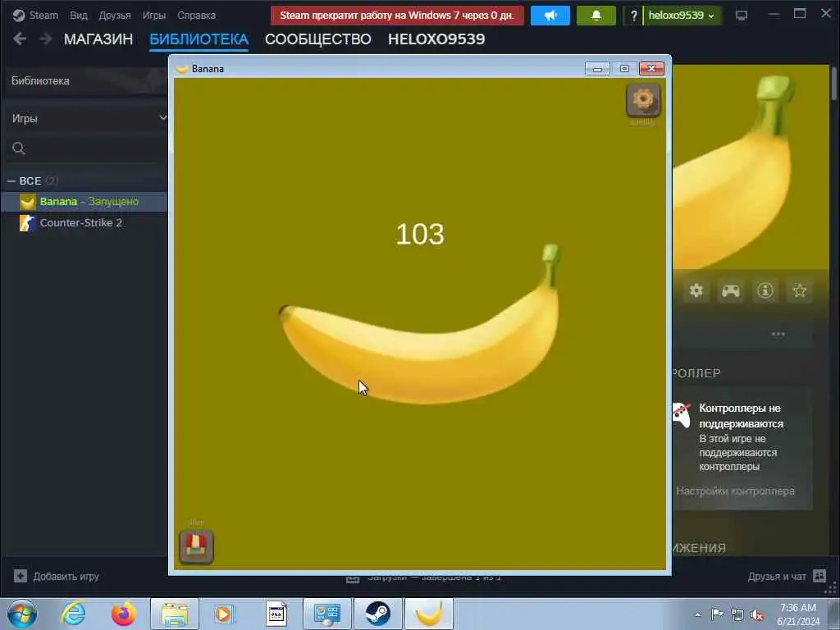840x630 pixels.
Task: Open the Banana game shop icon
Action: click(196, 546)
